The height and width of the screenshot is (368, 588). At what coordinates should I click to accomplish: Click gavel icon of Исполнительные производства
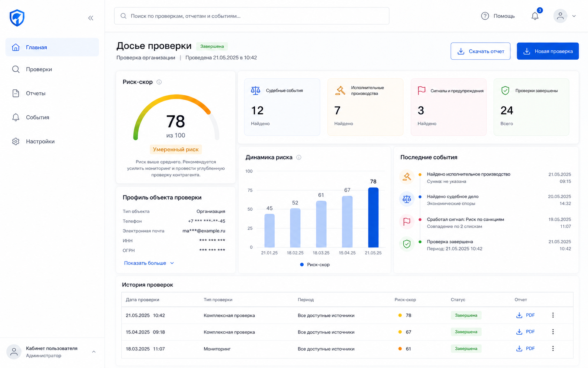[x=340, y=91]
